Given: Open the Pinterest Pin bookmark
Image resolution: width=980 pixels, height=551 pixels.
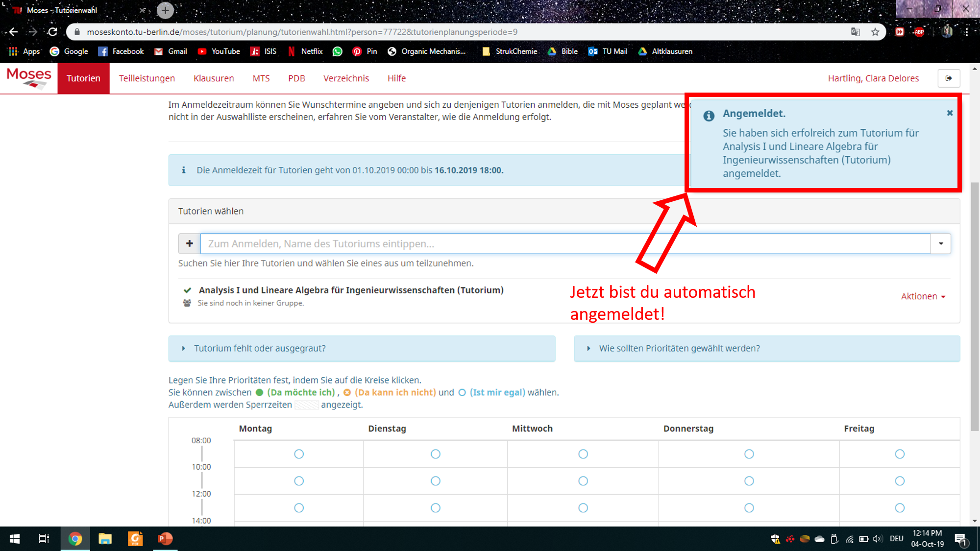Looking at the screenshot, I should coord(365,51).
